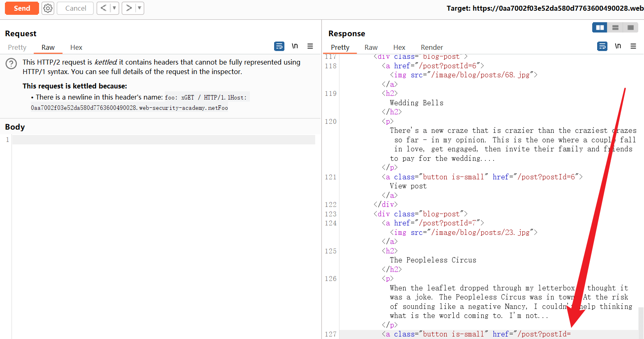The height and width of the screenshot is (339, 644).
Task: Go back to previous request in history
Action: [103, 8]
